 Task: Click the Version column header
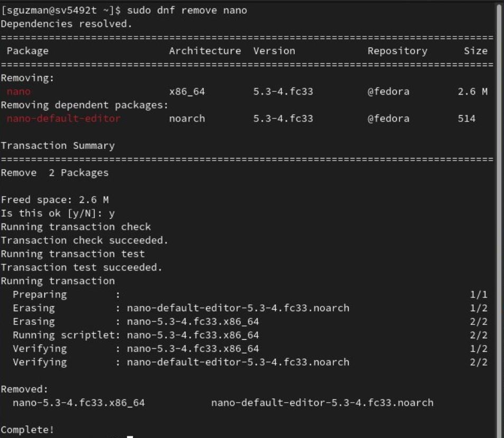point(274,51)
